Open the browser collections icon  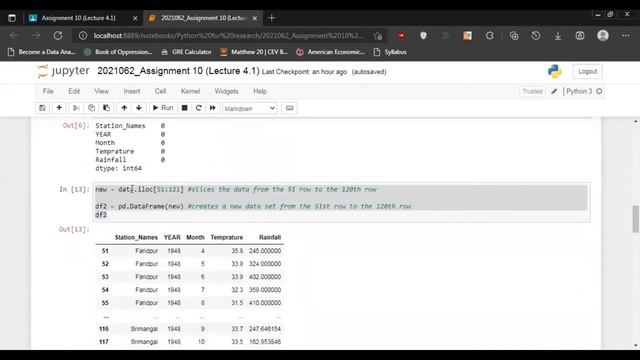click(514, 36)
